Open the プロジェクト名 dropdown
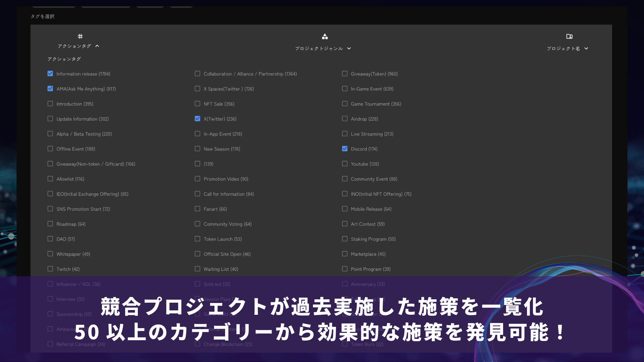The image size is (644, 362). (586, 49)
